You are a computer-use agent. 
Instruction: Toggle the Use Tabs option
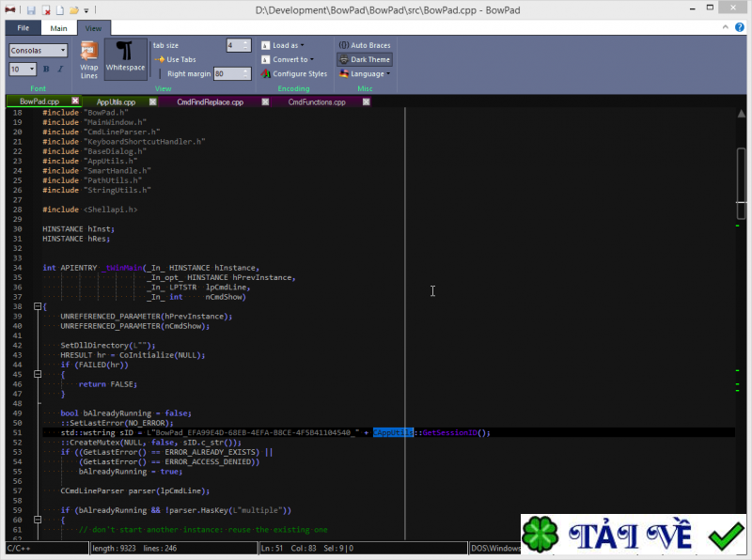pyautogui.click(x=174, y=59)
